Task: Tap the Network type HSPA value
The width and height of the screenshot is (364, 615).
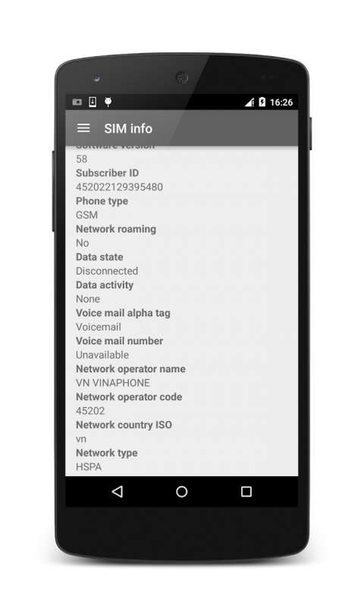Action: pyautogui.click(x=89, y=466)
